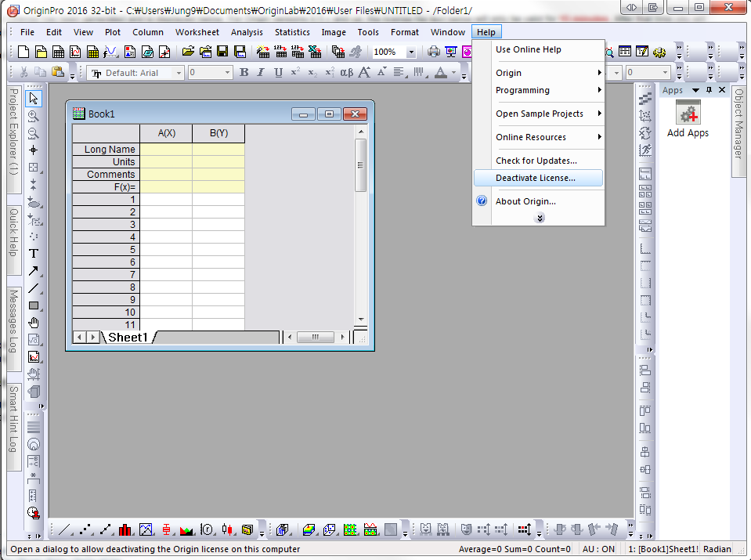This screenshot has height=560, width=751.
Task: Click the New Folder toolbar icon
Action: tap(42, 52)
